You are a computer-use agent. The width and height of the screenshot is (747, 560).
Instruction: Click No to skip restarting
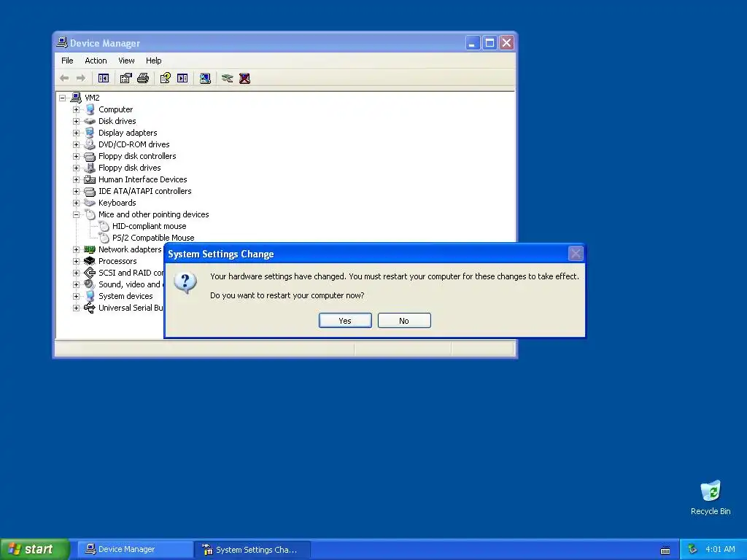tap(404, 321)
